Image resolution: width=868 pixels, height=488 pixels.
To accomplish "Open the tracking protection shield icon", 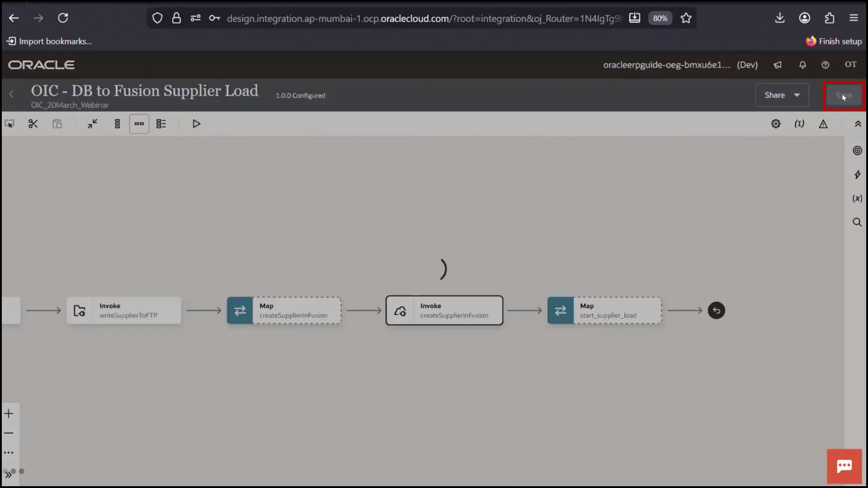I will point(157,18).
